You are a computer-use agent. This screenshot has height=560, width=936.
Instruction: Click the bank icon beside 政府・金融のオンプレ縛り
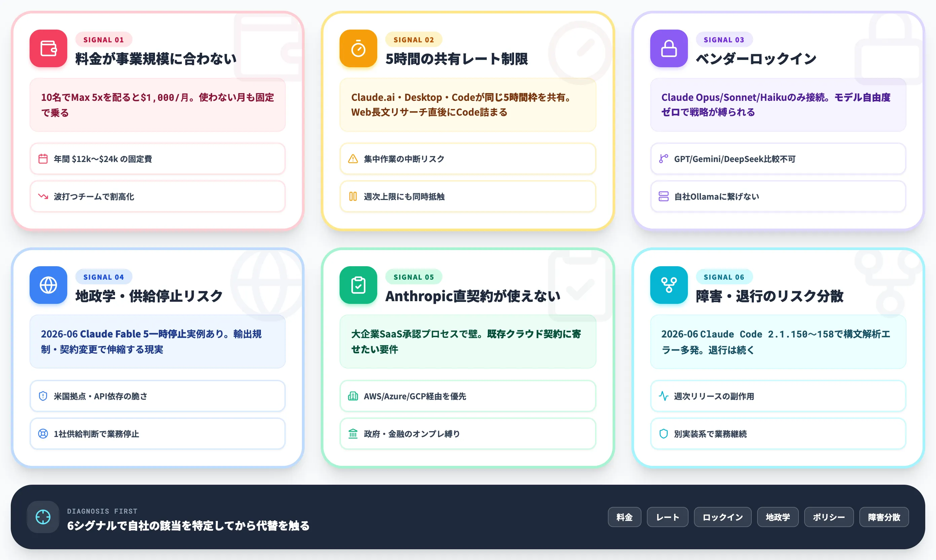(353, 434)
